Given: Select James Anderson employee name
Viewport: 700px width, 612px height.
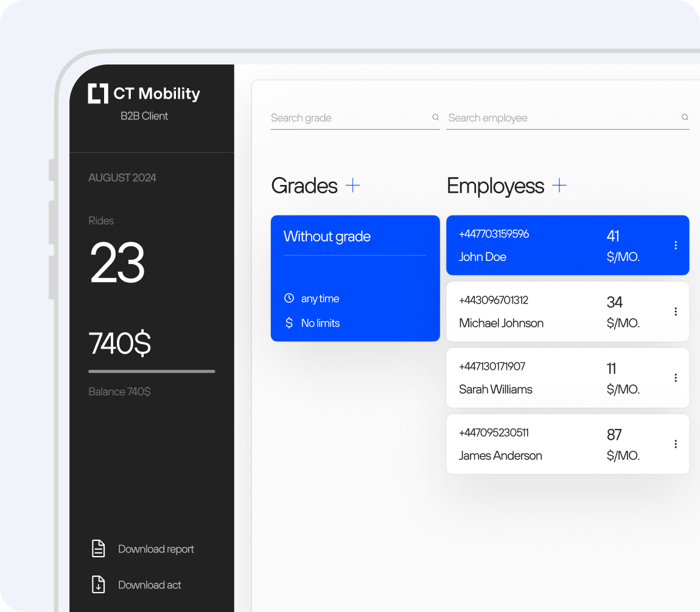Looking at the screenshot, I should (500, 456).
